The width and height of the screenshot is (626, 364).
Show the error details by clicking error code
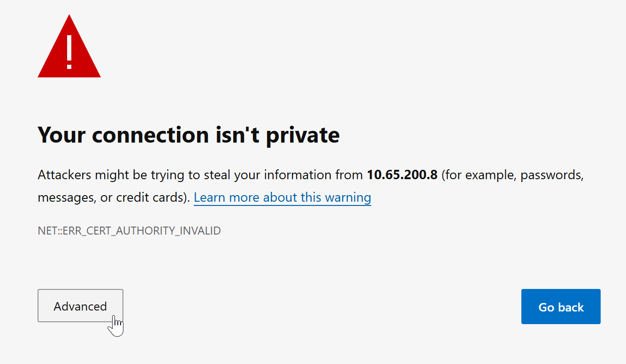tap(129, 231)
